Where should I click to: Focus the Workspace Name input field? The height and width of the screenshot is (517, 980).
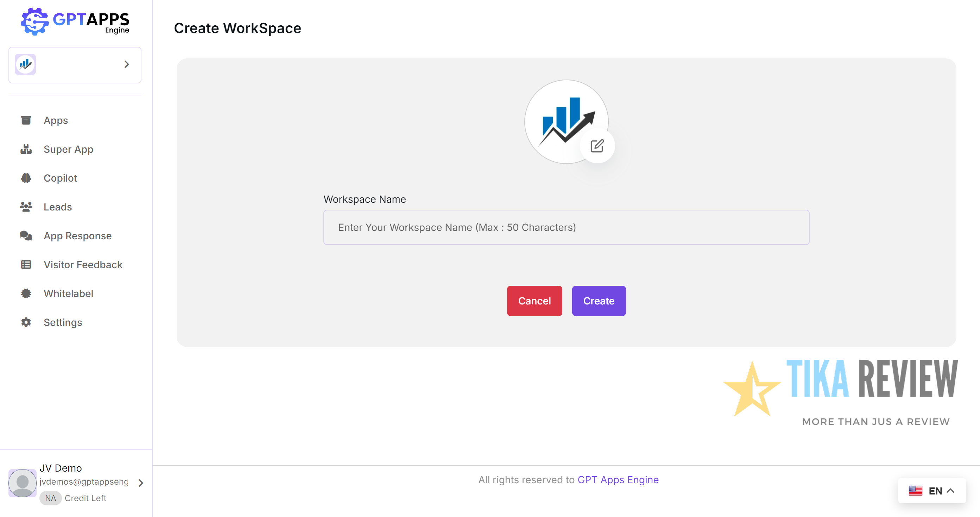[566, 227]
